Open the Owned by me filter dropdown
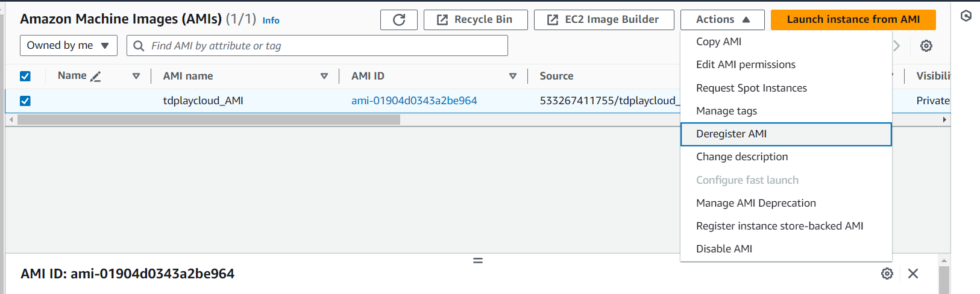This screenshot has height=294, width=980. coord(68,46)
